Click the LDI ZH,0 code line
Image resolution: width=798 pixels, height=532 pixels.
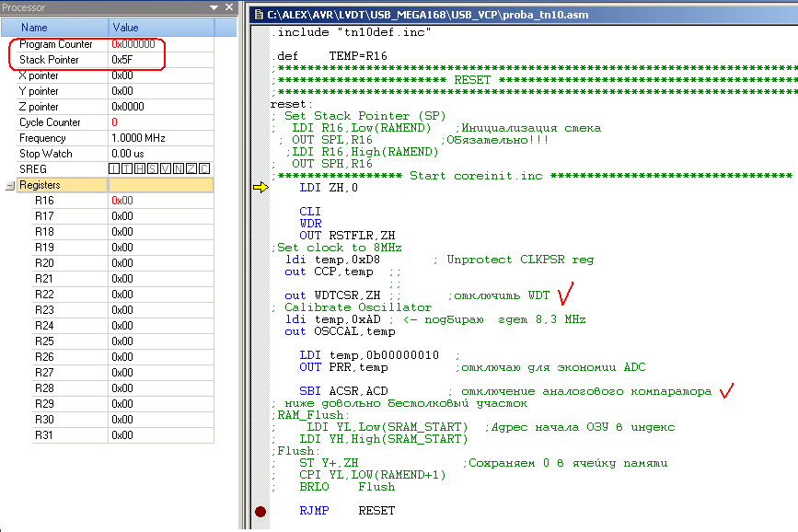click(329, 188)
